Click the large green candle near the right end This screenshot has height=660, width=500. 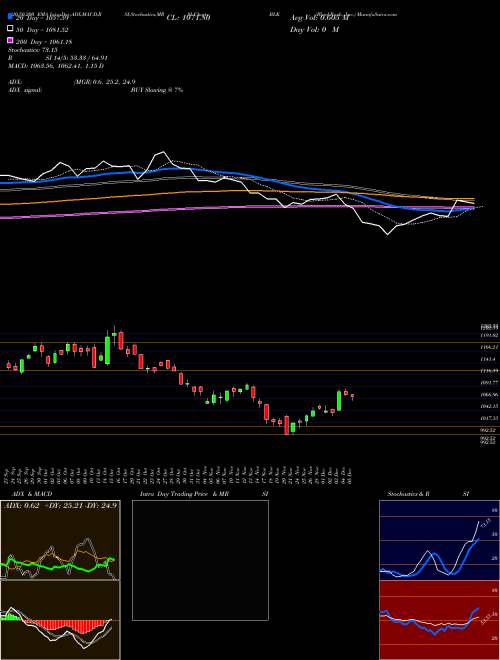(339, 401)
